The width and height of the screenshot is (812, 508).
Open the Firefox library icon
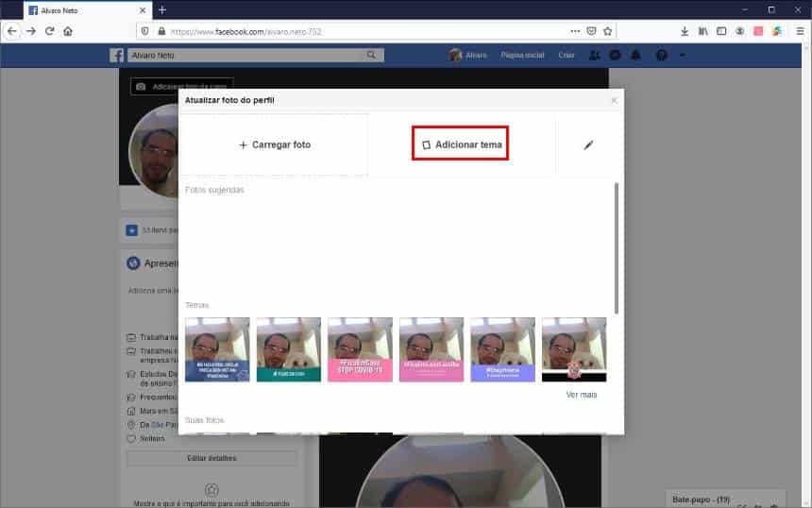point(702,31)
